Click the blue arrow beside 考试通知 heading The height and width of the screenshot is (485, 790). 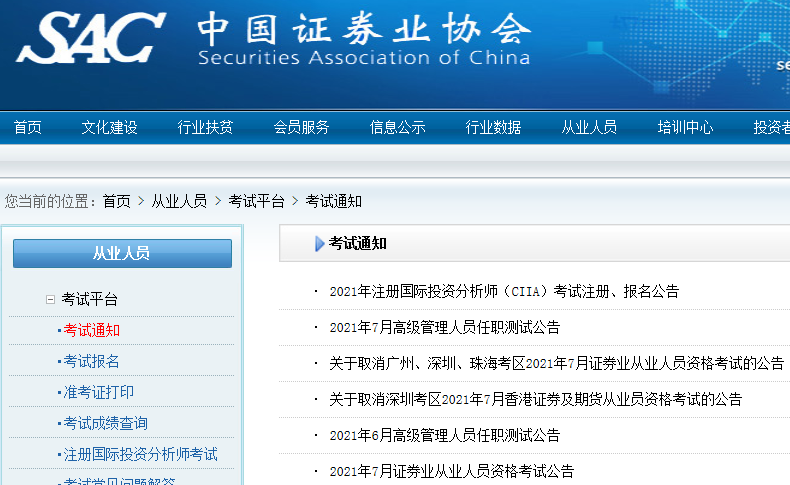coord(319,244)
